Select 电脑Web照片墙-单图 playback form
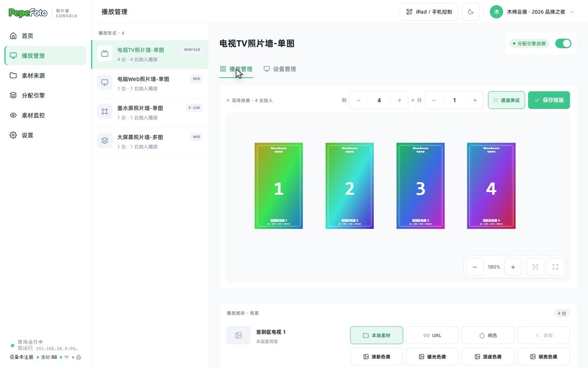 [150, 83]
